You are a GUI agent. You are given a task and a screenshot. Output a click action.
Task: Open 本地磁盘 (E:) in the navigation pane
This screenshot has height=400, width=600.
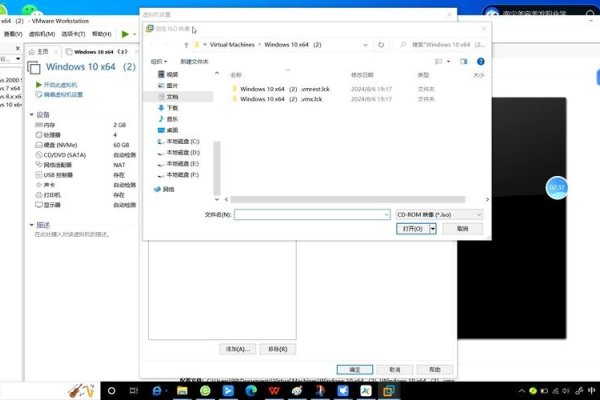click(x=179, y=163)
